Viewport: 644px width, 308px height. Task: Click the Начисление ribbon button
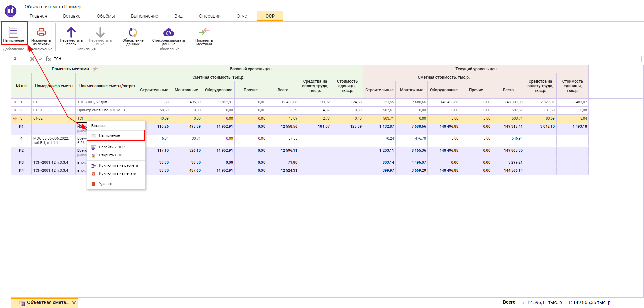tap(14, 34)
